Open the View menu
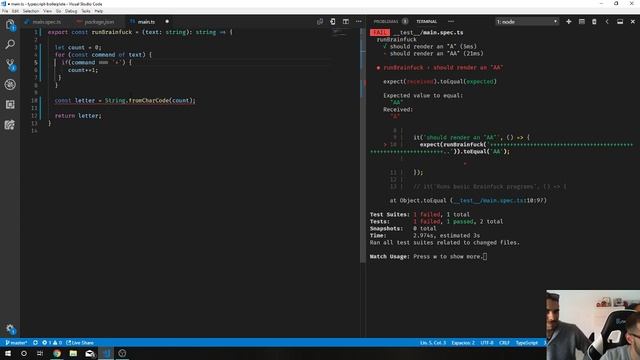This screenshot has height=360, width=640. coord(47,11)
